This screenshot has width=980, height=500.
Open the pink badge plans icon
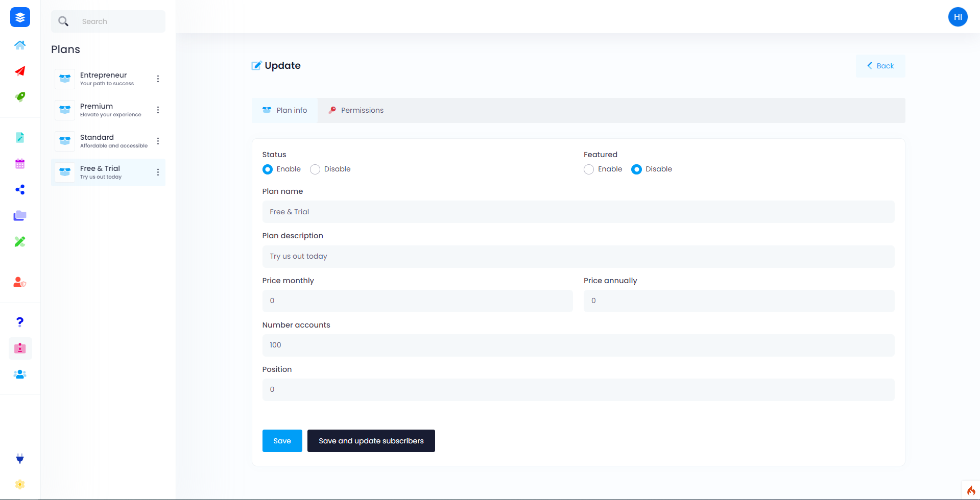pyautogui.click(x=20, y=348)
